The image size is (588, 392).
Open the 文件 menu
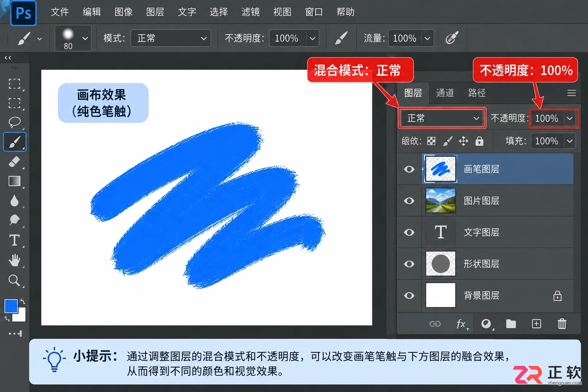(60, 12)
